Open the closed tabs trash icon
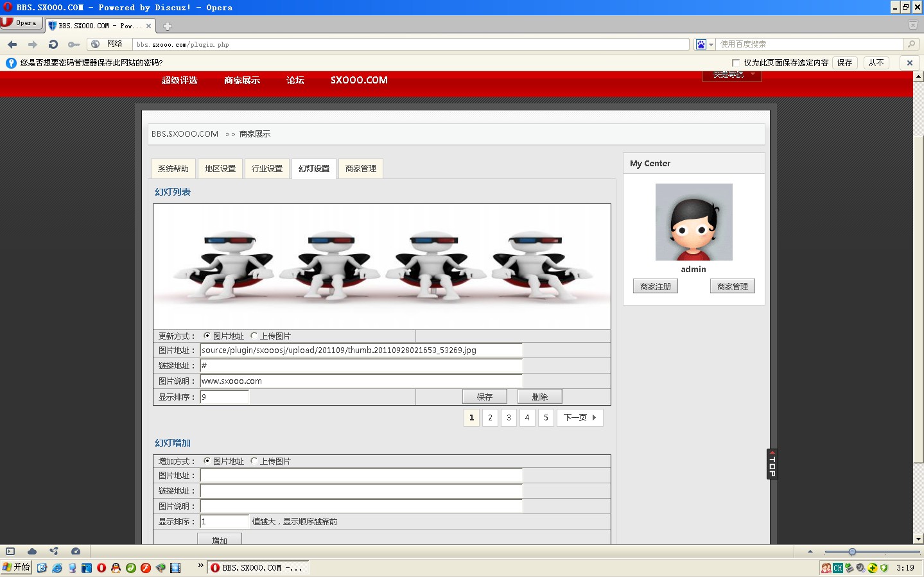The width and height of the screenshot is (924, 577). 912,25
